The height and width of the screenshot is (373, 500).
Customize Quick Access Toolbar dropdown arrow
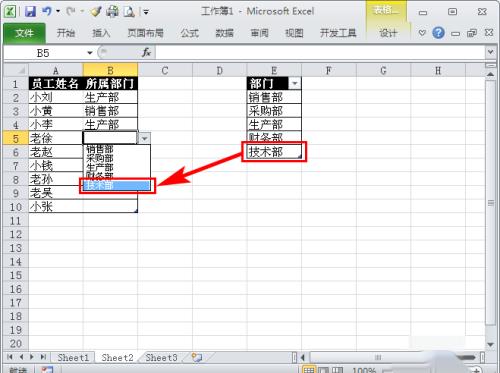(x=146, y=12)
